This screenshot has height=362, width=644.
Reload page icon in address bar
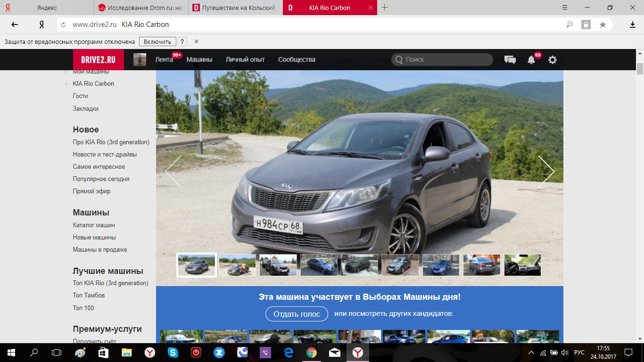[63, 25]
